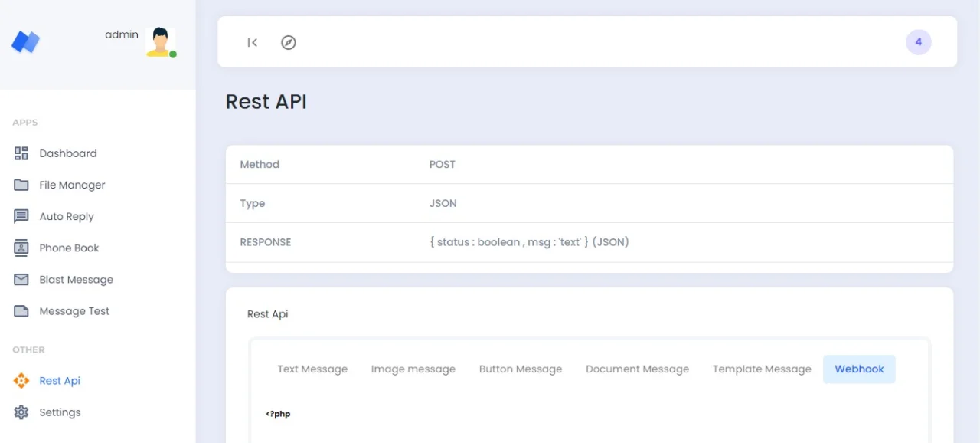Navigate to Phone Book
The image size is (980, 443).
[69, 248]
